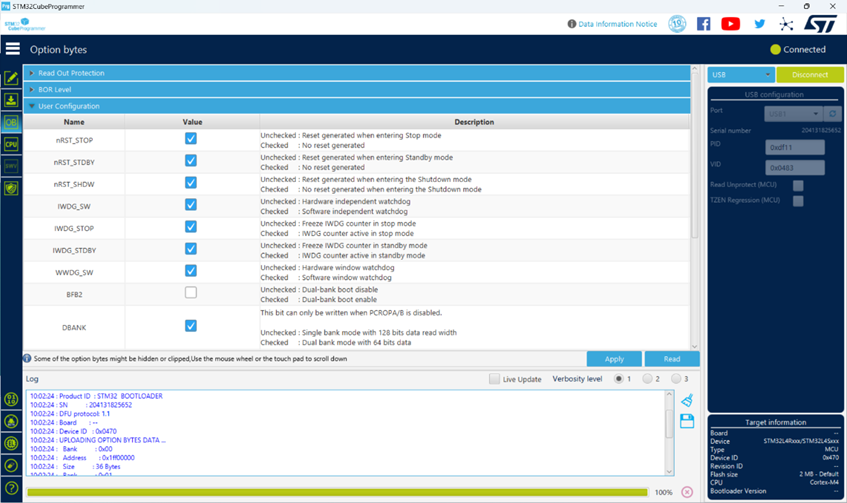Viewport: 847px width, 503px height.
Task: Click the STM32CubeProgrammer logo
Action: point(25,24)
